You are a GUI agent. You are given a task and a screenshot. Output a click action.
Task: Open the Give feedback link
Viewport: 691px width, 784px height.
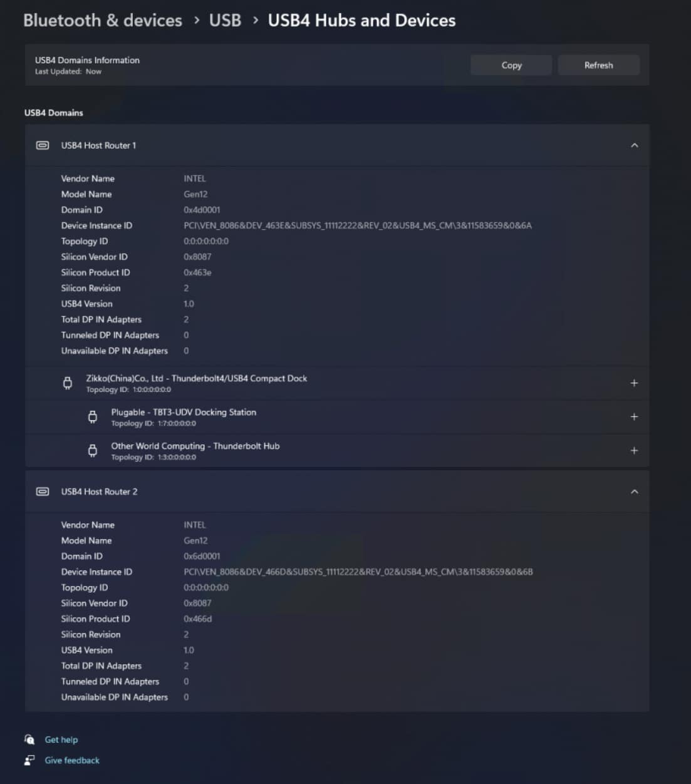[72, 760]
